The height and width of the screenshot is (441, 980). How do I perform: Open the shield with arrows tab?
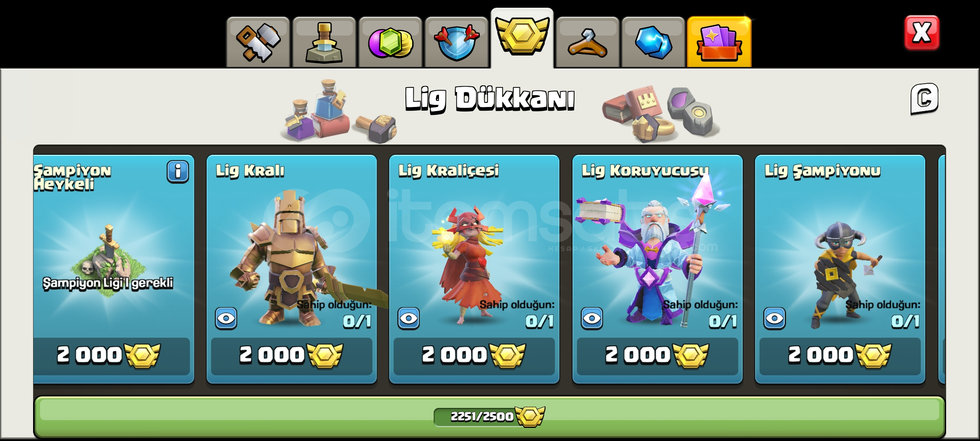[457, 42]
